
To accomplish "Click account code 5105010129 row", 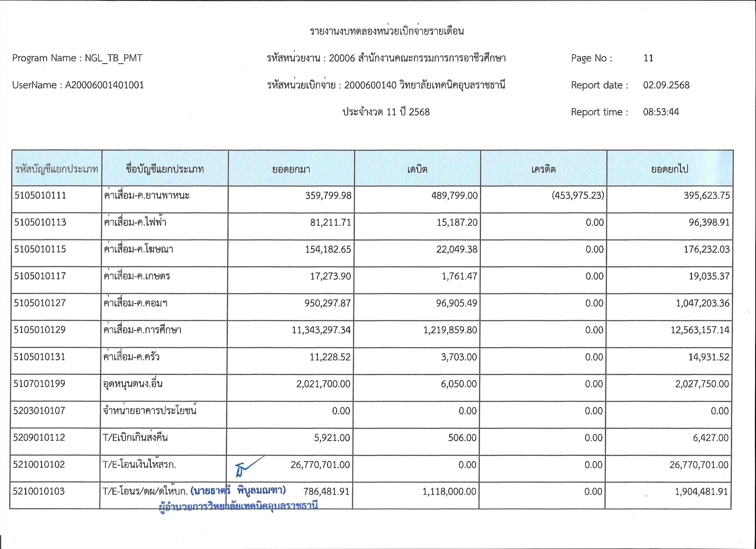I will 39,330.
